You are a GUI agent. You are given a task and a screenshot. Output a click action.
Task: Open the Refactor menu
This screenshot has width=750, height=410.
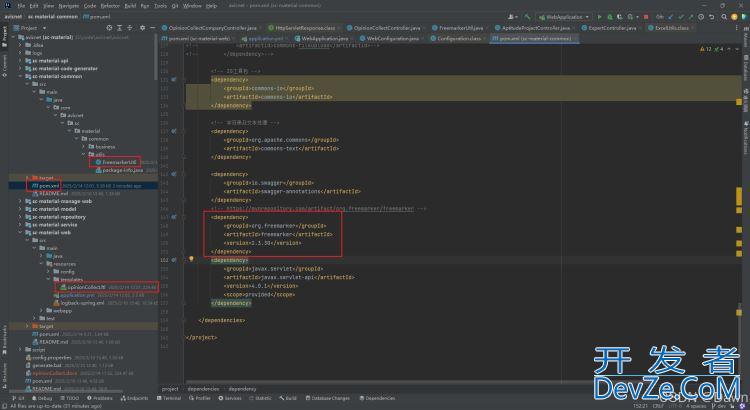(110, 6)
